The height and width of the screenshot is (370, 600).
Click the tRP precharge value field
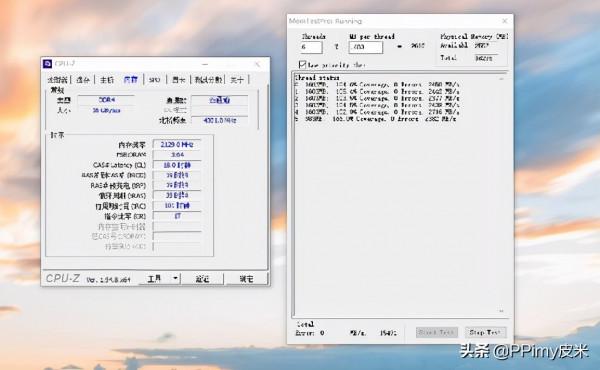pos(177,185)
